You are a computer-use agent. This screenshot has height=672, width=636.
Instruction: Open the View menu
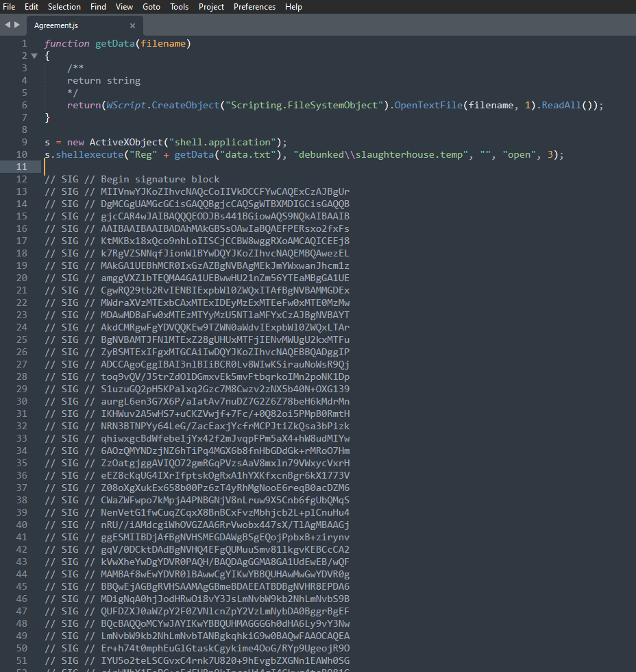124,7
